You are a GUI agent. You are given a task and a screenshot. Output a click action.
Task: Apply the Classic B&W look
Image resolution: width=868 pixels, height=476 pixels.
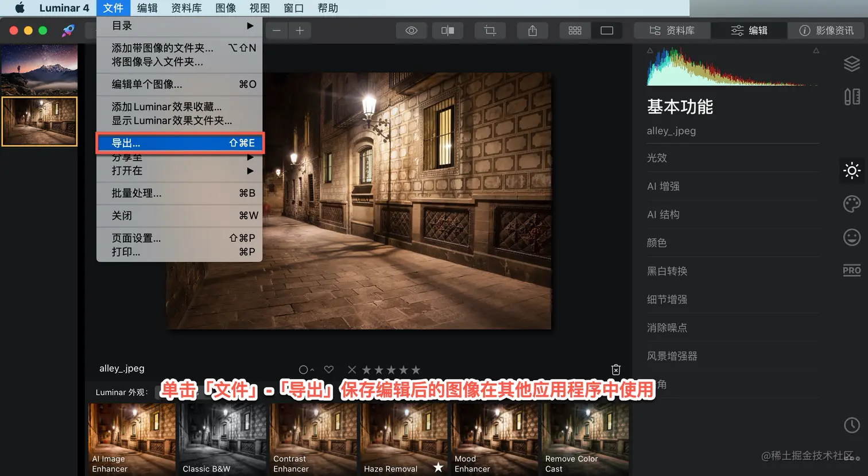[223, 439]
